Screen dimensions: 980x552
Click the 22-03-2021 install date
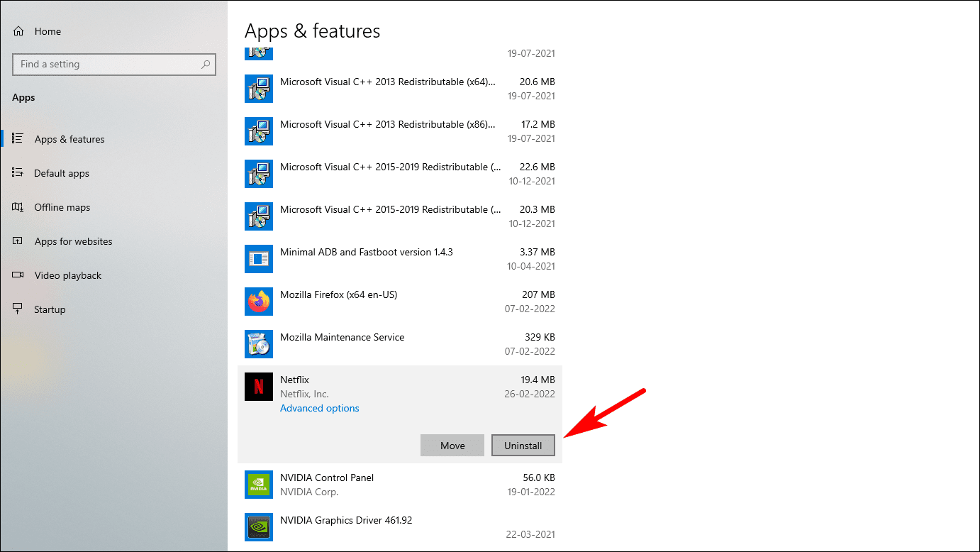click(x=532, y=534)
